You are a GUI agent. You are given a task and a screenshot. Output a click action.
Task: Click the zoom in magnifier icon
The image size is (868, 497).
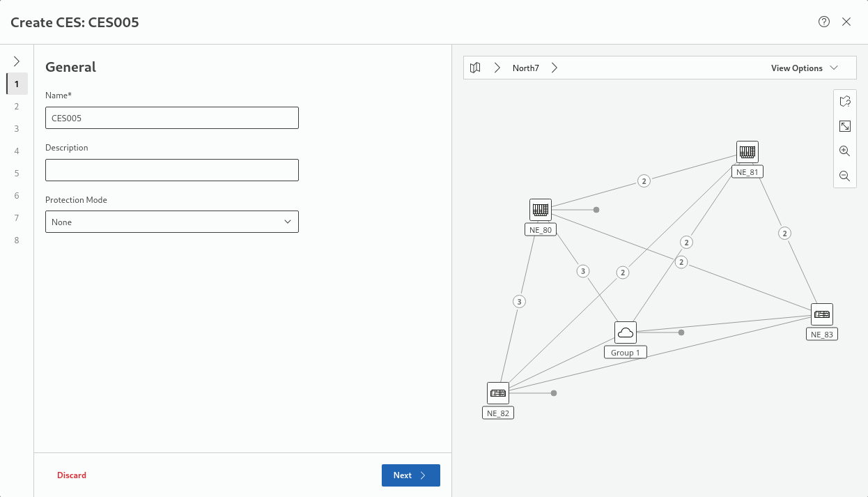pyautogui.click(x=845, y=151)
